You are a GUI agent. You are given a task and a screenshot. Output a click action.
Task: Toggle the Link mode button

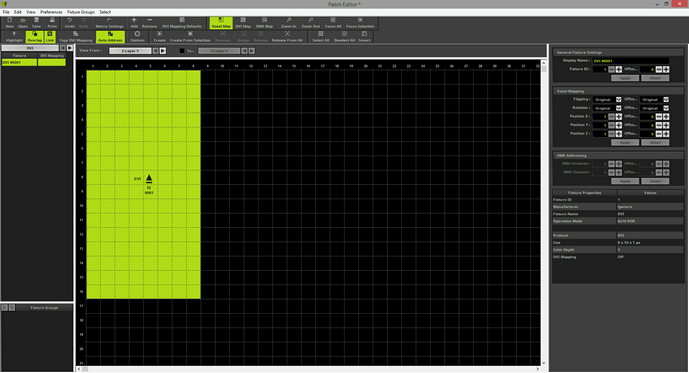point(50,36)
